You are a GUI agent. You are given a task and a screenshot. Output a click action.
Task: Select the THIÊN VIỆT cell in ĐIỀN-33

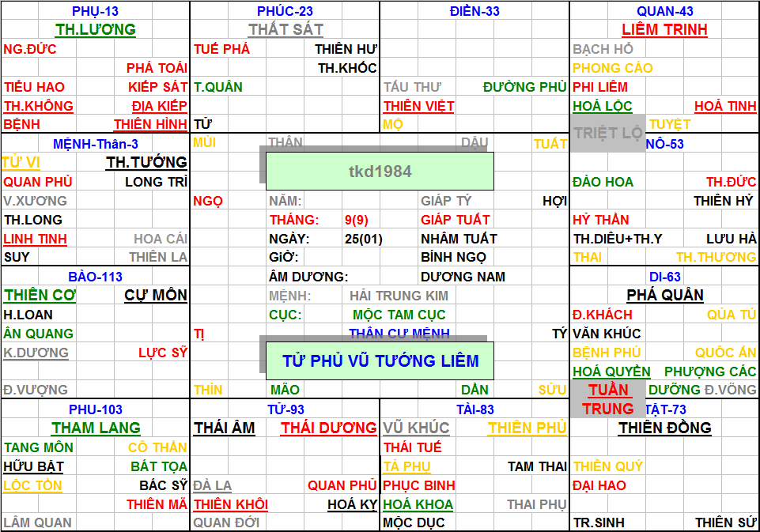[x=419, y=106]
